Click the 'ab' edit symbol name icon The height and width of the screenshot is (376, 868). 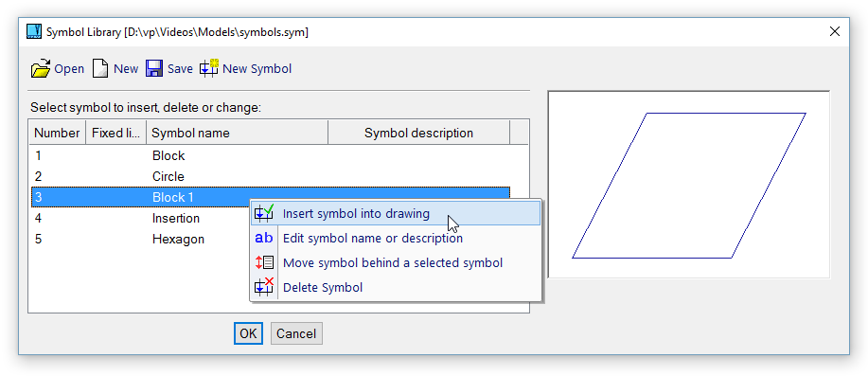coord(264,238)
